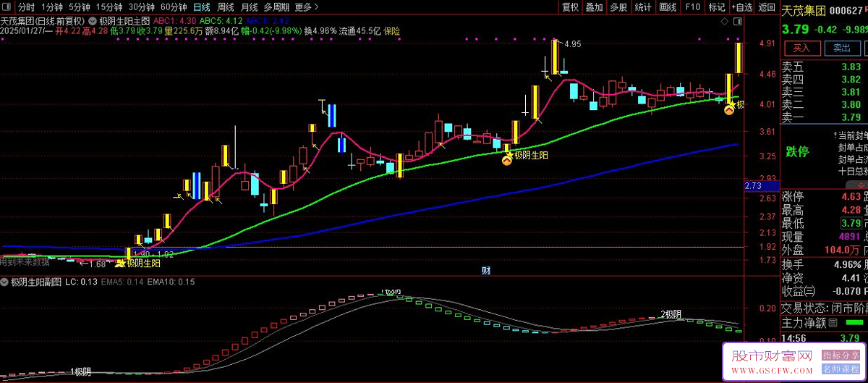
Task: Click the 4.95 high price label
Action: pyautogui.click(x=572, y=45)
